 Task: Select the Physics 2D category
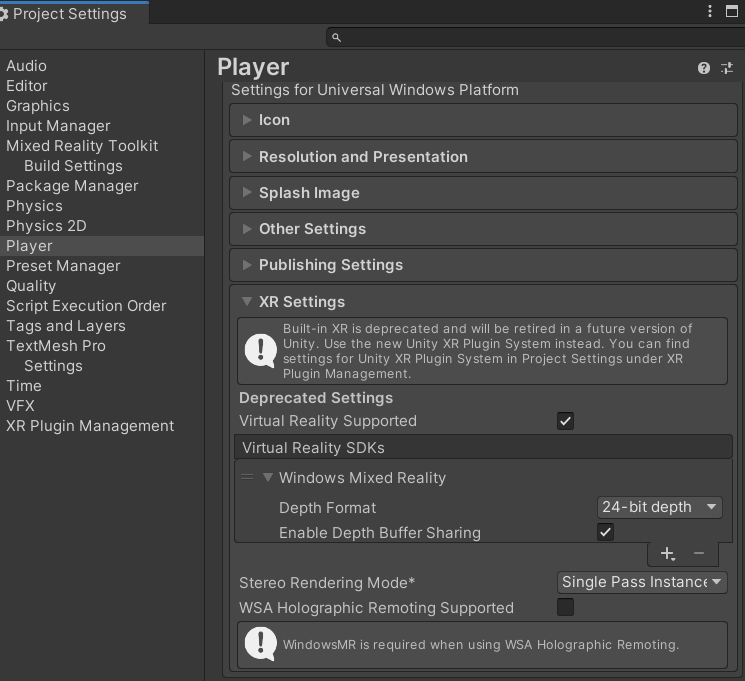click(x=46, y=226)
